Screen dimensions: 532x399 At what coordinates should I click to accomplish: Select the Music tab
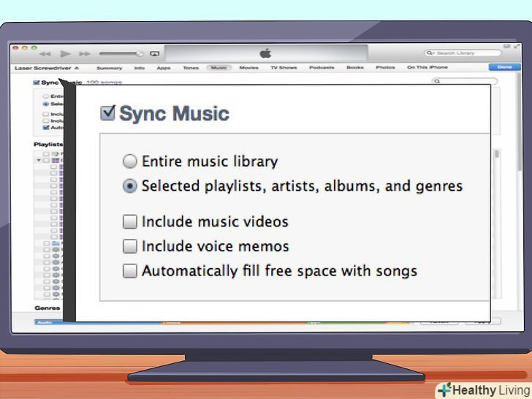(218, 68)
